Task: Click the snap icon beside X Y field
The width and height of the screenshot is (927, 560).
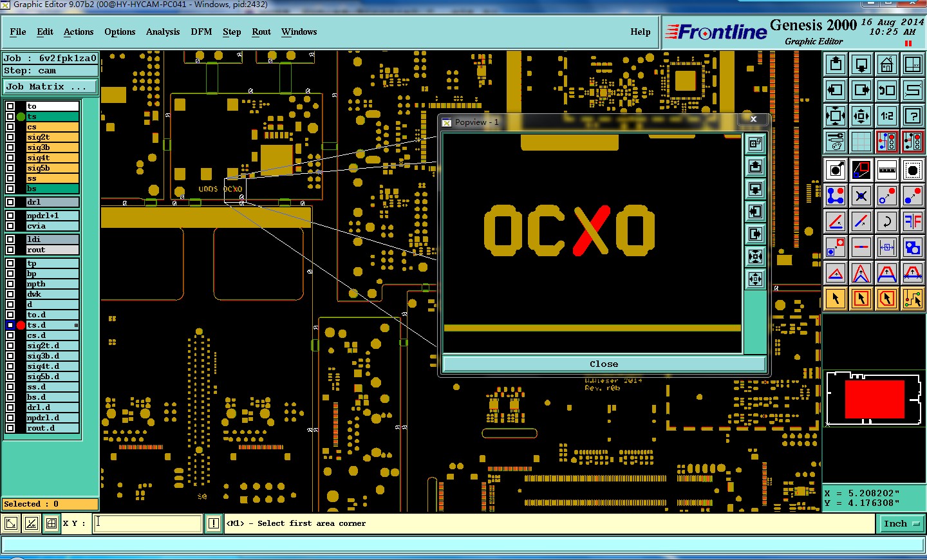Action: (x=51, y=523)
